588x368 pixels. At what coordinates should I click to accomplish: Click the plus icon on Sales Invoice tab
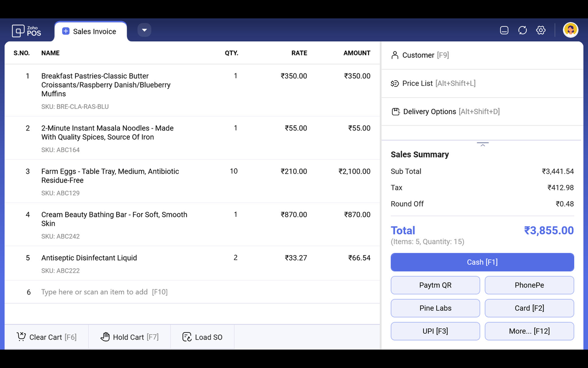click(x=66, y=31)
